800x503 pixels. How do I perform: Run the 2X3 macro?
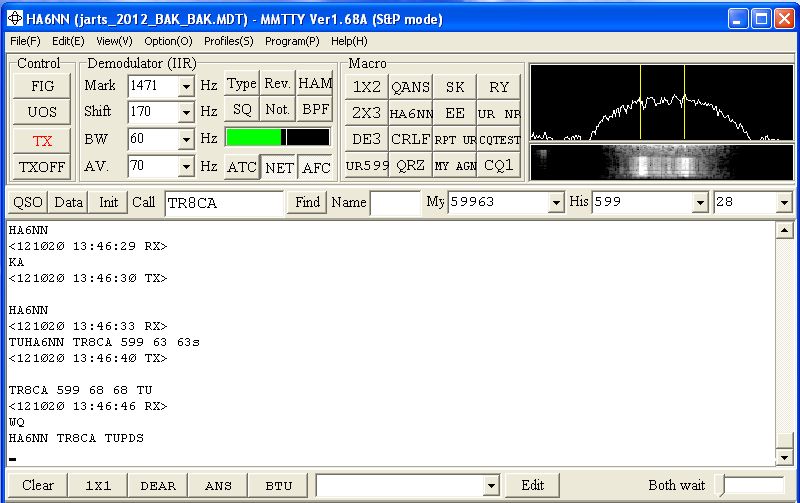pos(367,113)
